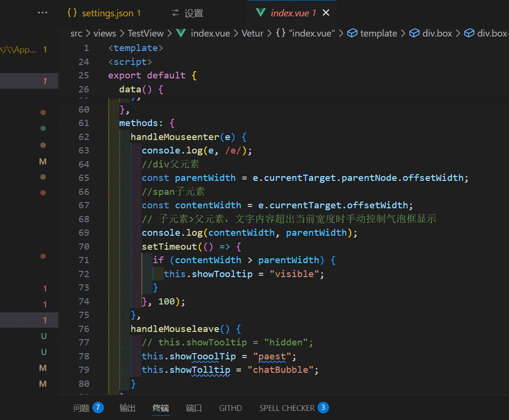This screenshot has height=420, width=509.
Task: Click the misspelled "paest" string
Action: point(272,356)
